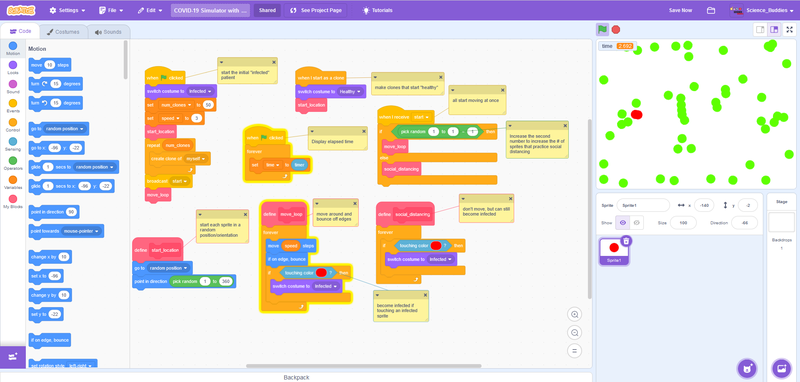Click the Scratch logo
The image size is (800, 382).
click(x=21, y=10)
